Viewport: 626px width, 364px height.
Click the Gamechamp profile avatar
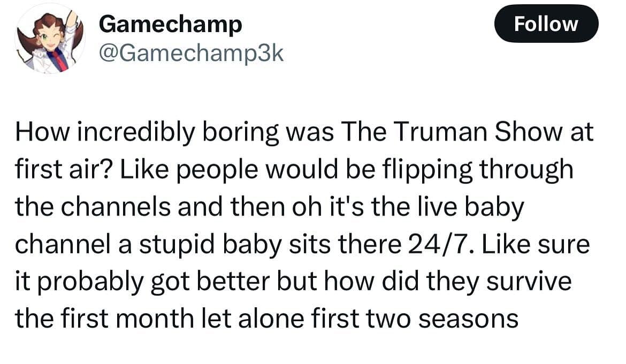pyautogui.click(x=49, y=41)
